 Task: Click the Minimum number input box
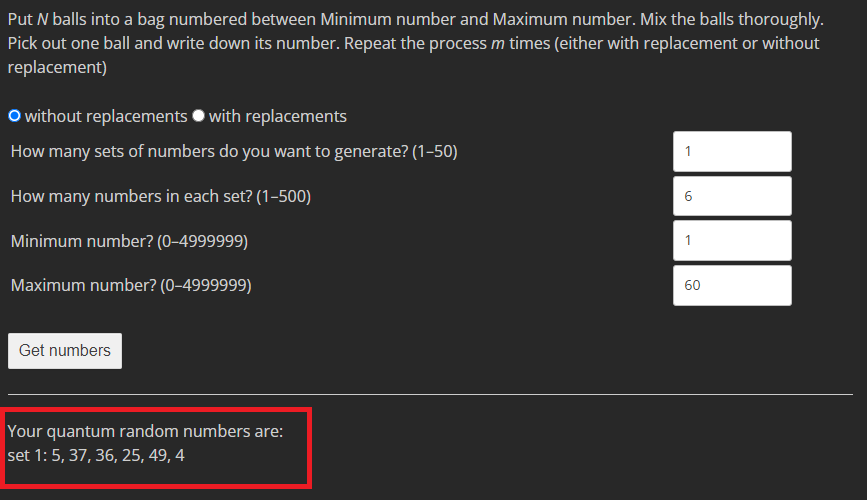pos(732,241)
